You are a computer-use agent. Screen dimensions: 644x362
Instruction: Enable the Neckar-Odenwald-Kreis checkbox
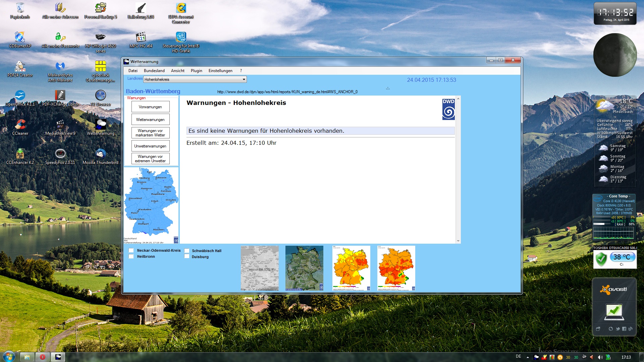(x=131, y=250)
